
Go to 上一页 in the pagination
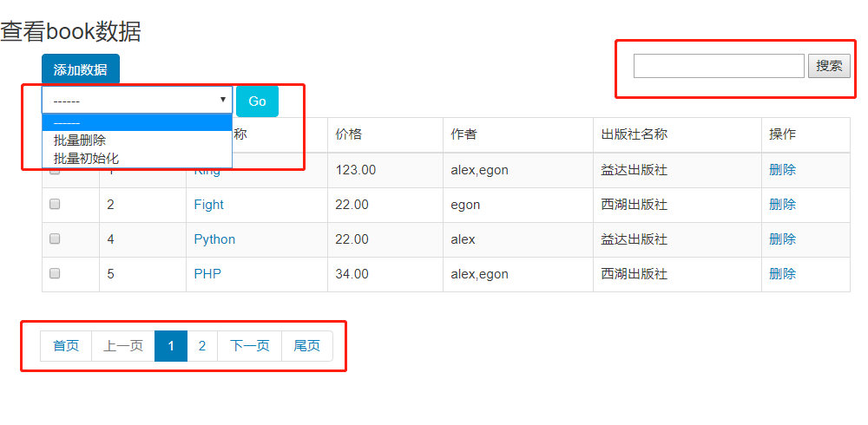pyautogui.click(x=123, y=346)
